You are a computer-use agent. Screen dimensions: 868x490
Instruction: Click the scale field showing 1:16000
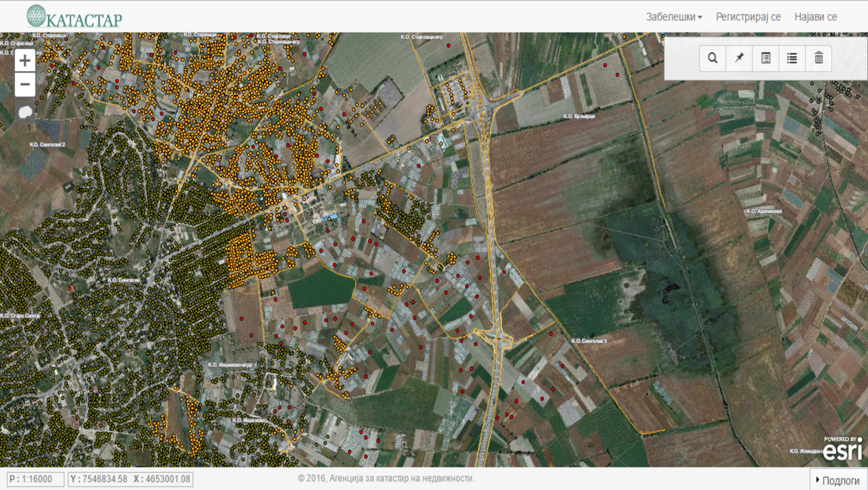[x=35, y=479]
